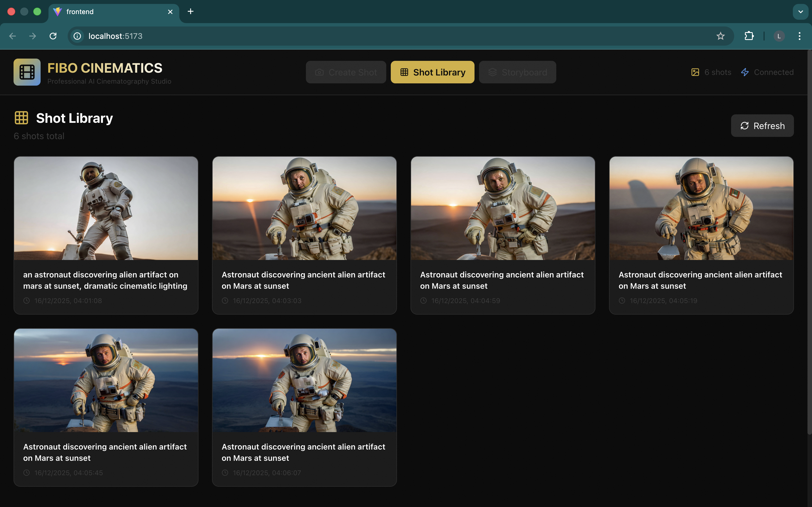Switch to the Shot Library navigation tab

tap(432, 72)
